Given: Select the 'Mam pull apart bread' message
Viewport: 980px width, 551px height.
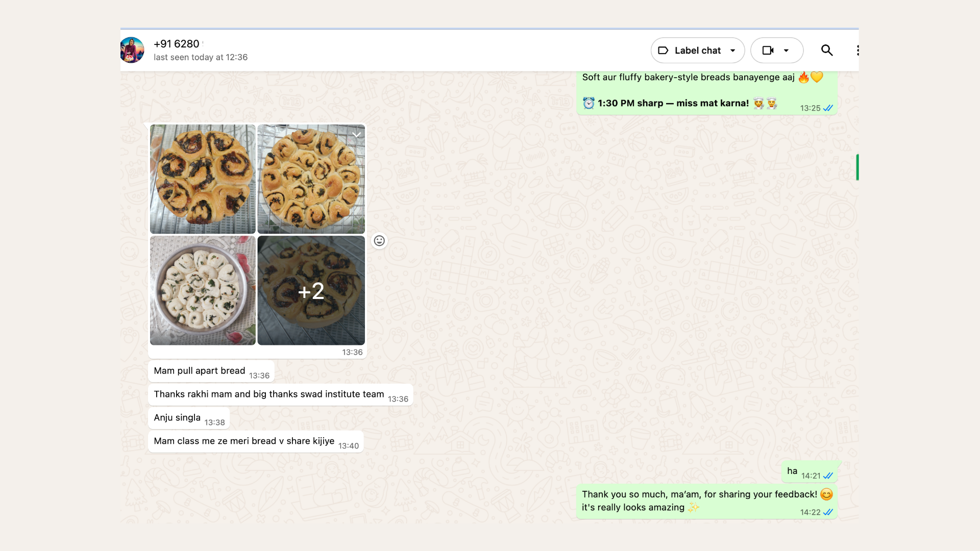Looking at the screenshot, I should pyautogui.click(x=200, y=371).
